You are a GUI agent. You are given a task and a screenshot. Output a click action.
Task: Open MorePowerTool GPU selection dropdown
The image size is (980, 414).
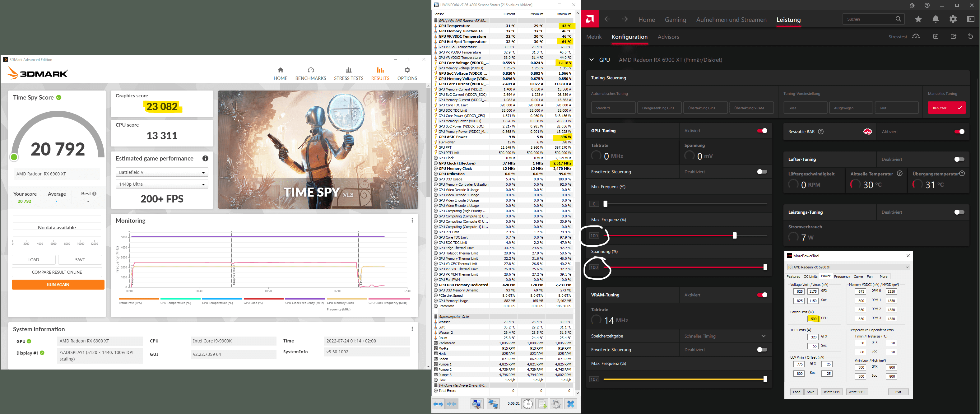848,267
